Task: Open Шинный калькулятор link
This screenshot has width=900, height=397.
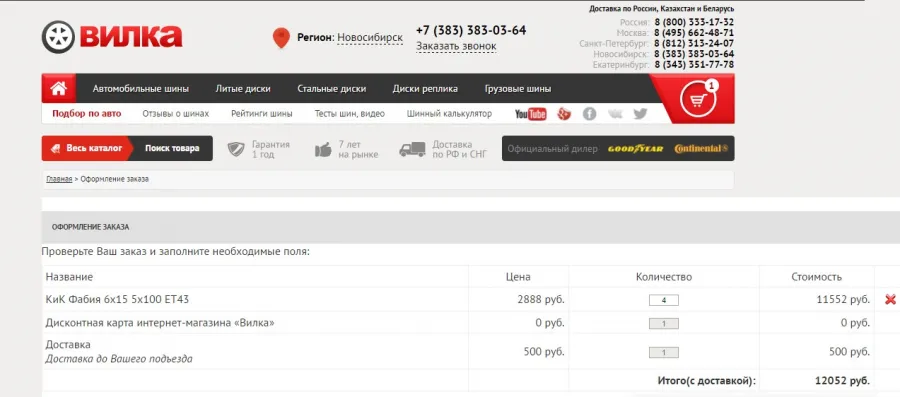Action: click(x=449, y=114)
